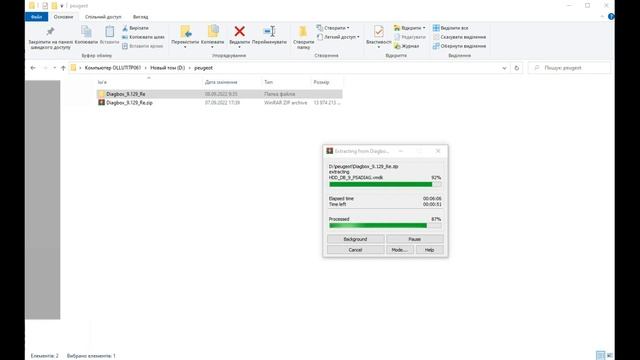The height and width of the screenshot is (360, 640).
Task: Open the New item dropdown
Action: (x=333, y=28)
